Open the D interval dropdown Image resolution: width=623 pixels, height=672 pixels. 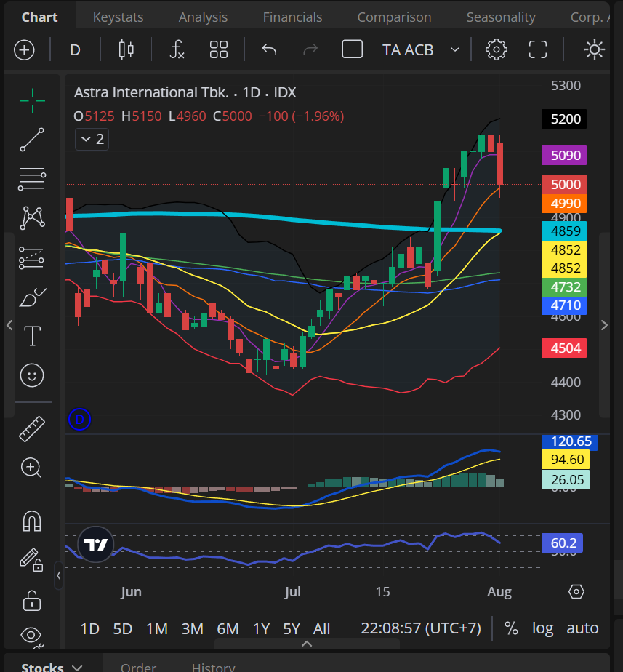click(75, 50)
